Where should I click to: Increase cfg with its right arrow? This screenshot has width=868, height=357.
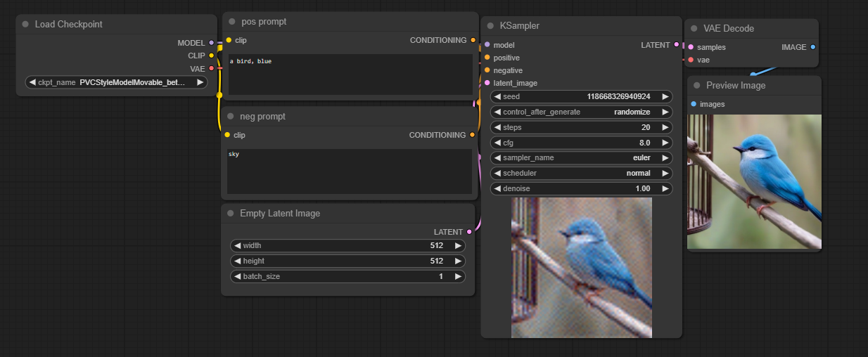coord(665,143)
